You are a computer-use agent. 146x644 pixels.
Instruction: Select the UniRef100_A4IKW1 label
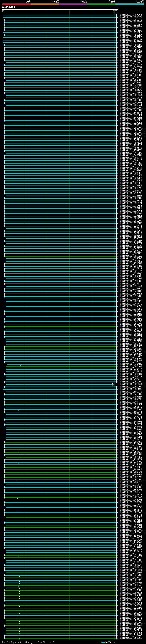(x=131, y=110)
